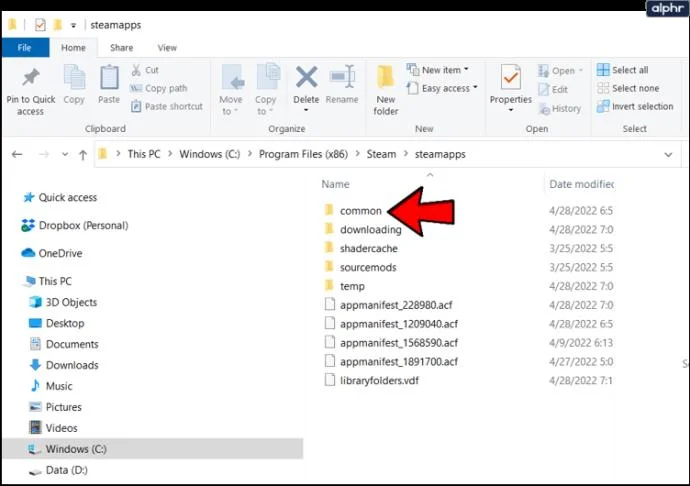Viewport: 690px width, 486px height.
Task: Select This PC in navigation pane
Action: tap(55, 281)
